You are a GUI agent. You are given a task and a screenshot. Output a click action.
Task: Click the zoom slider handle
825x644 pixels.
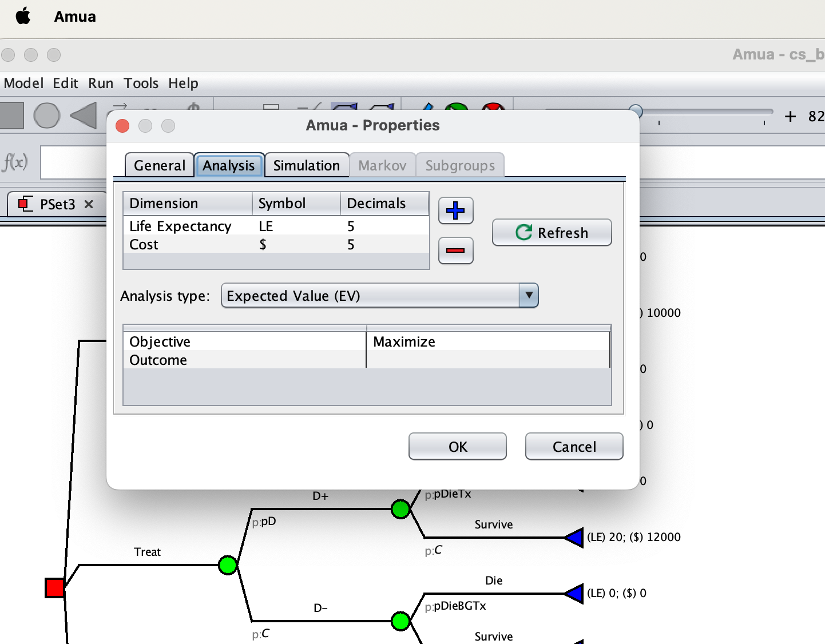click(x=636, y=111)
